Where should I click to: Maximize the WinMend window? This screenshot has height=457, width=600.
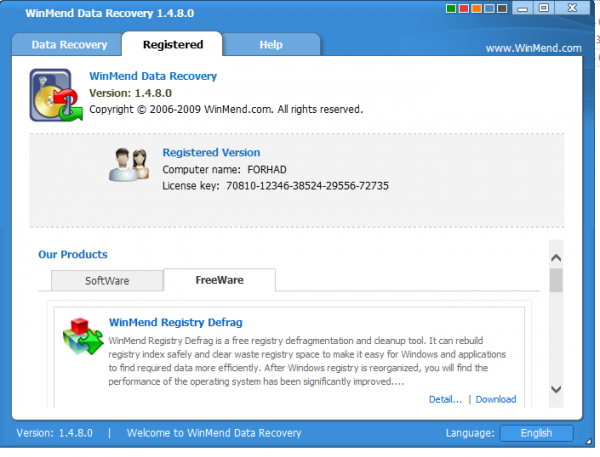click(544, 8)
